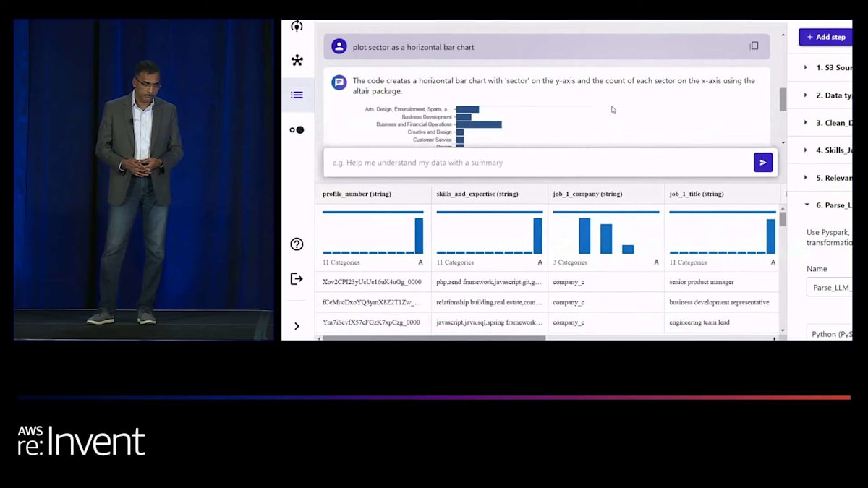
Task: Open the help question mark icon
Action: coord(297,244)
